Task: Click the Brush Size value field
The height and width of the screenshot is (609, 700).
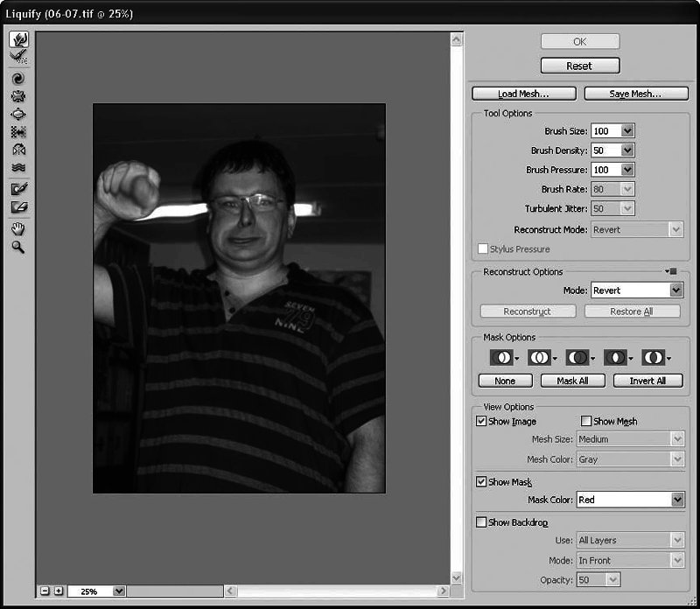Action: (606, 131)
